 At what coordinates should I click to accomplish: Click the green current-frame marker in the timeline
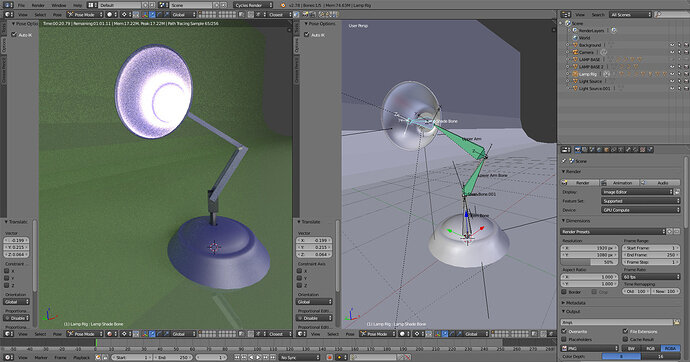click(96, 343)
